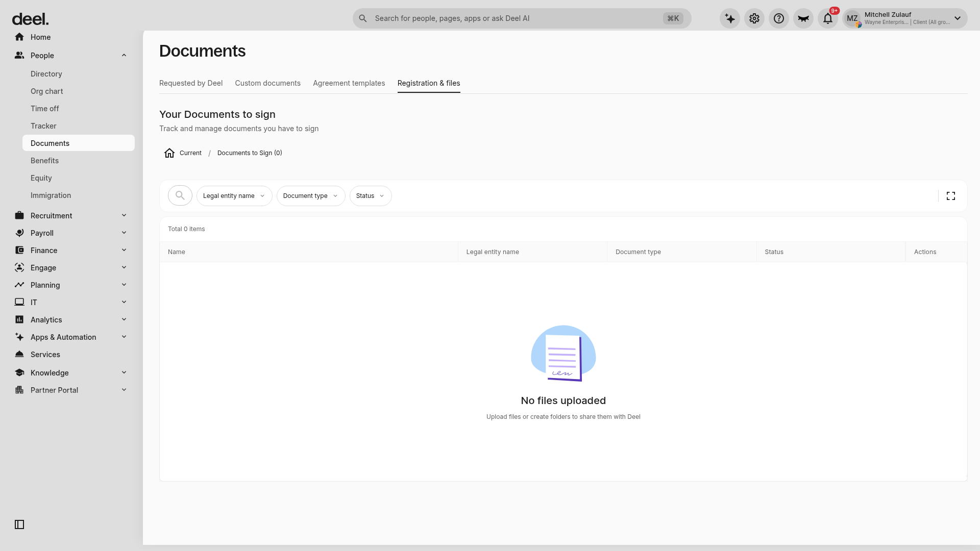Click the Knowledge graduation cap icon
The image size is (980, 551).
[19, 373]
